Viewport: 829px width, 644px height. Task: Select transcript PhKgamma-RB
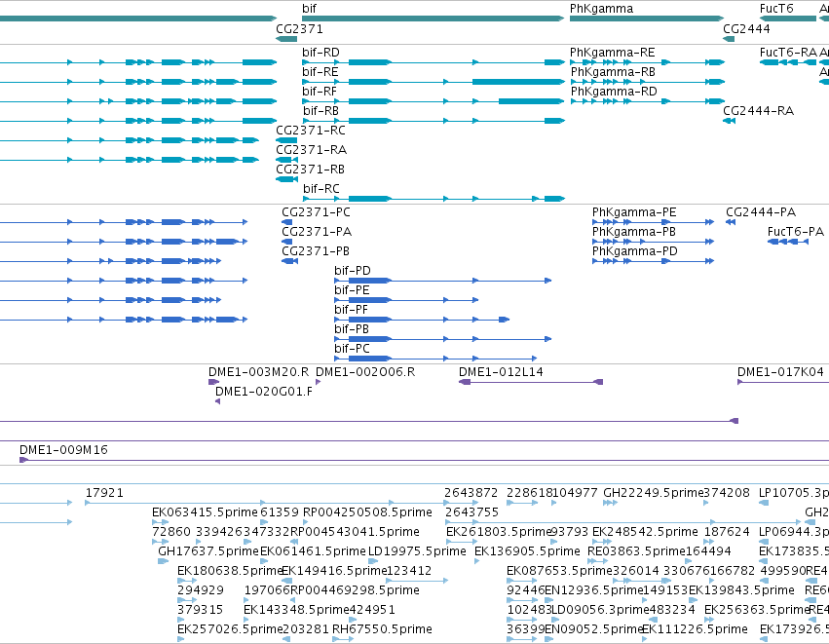(647, 82)
